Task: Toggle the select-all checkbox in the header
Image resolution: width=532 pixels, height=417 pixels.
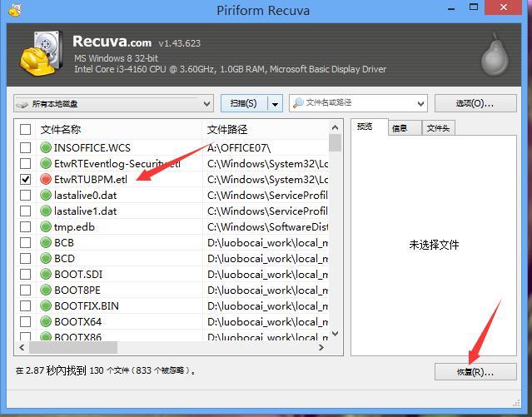Action: pyautogui.click(x=25, y=129)
